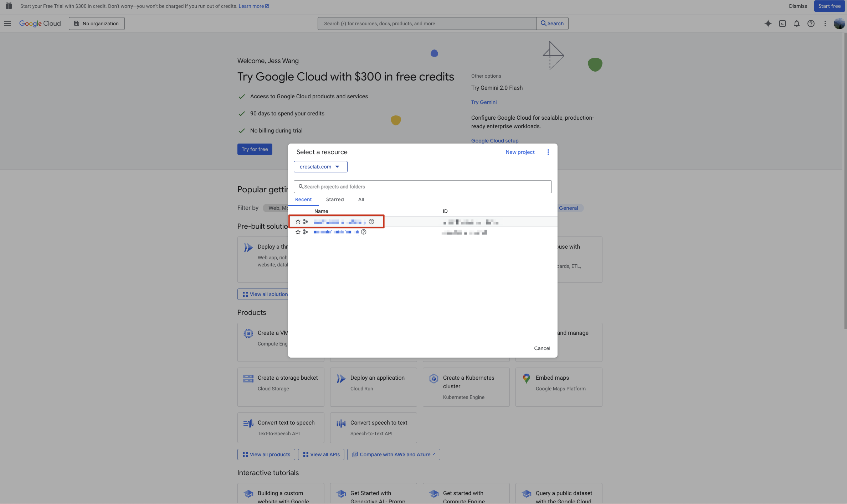847x504 pixels.
Task: Open Compare with AWS and Azure
Action: (394, 454)
